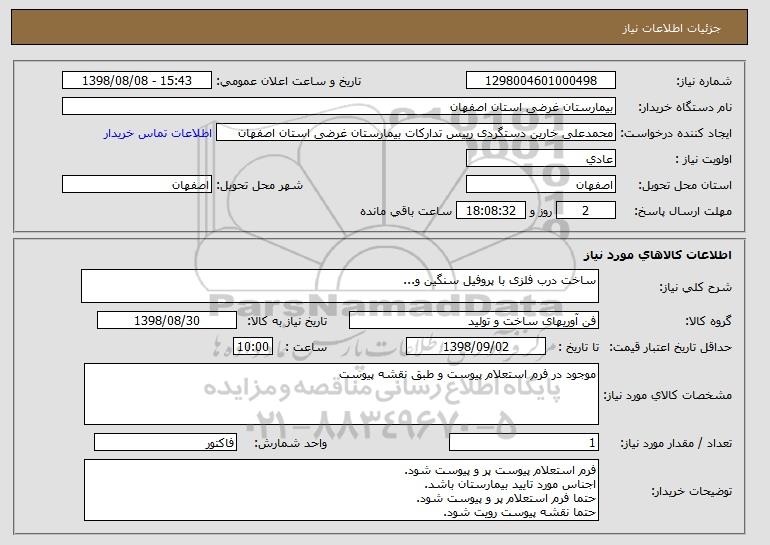This screenshot has width=770, height=545.
Task: Select the priority field showing عادي
Action: click(x=541, y=159)
